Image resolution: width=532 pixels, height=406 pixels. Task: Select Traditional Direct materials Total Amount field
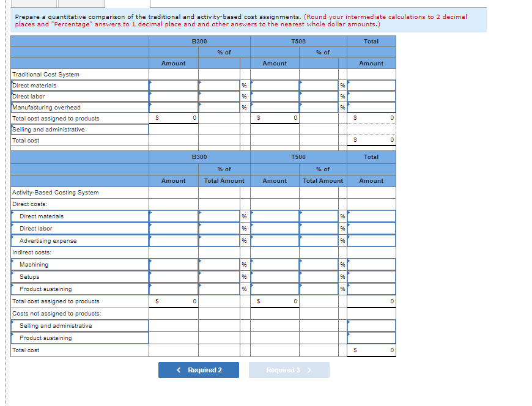[372, 86]
